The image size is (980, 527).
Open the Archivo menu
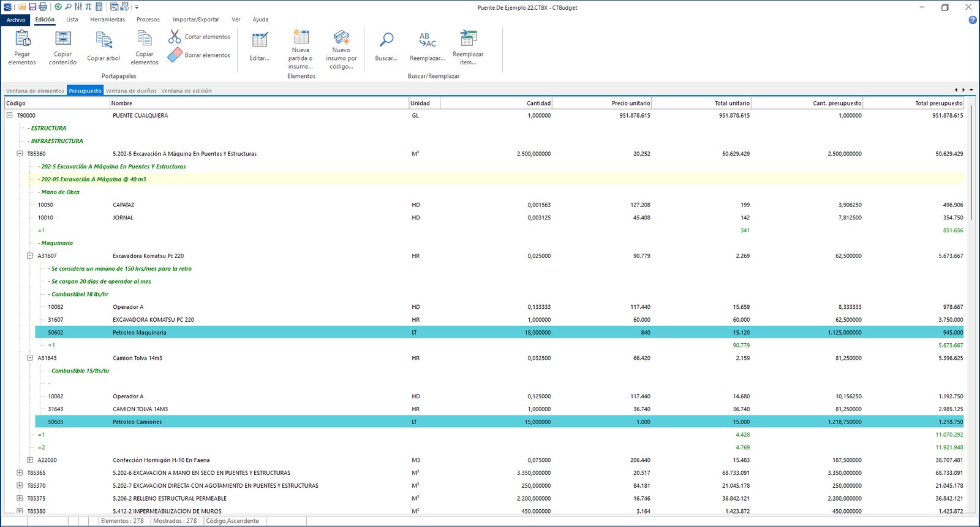tap(16, 20)
